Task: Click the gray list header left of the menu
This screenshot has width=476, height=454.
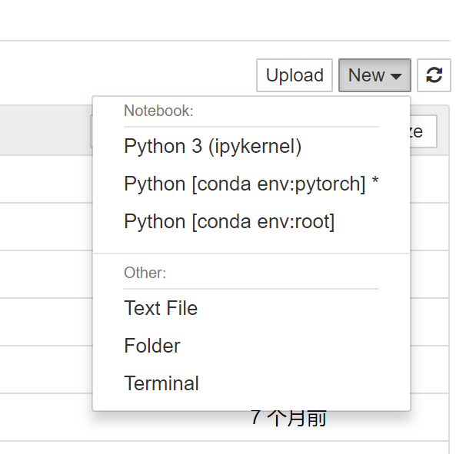Action: 45,131
